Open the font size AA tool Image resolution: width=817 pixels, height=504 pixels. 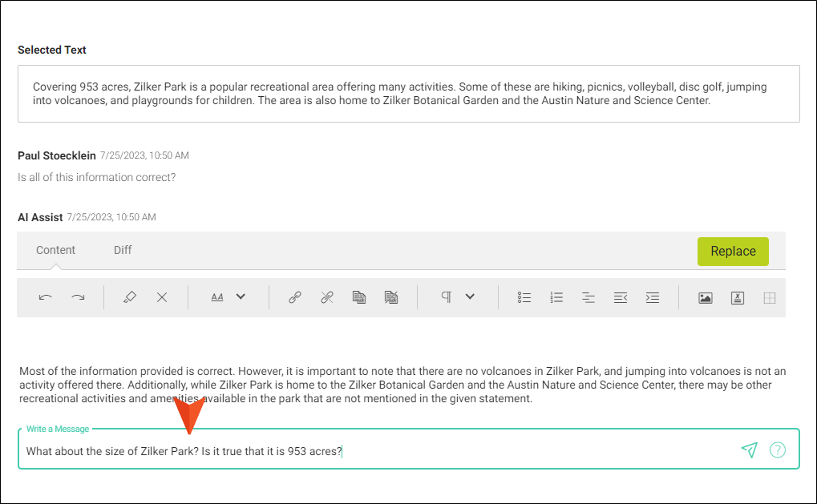click(x=217, y=297)
